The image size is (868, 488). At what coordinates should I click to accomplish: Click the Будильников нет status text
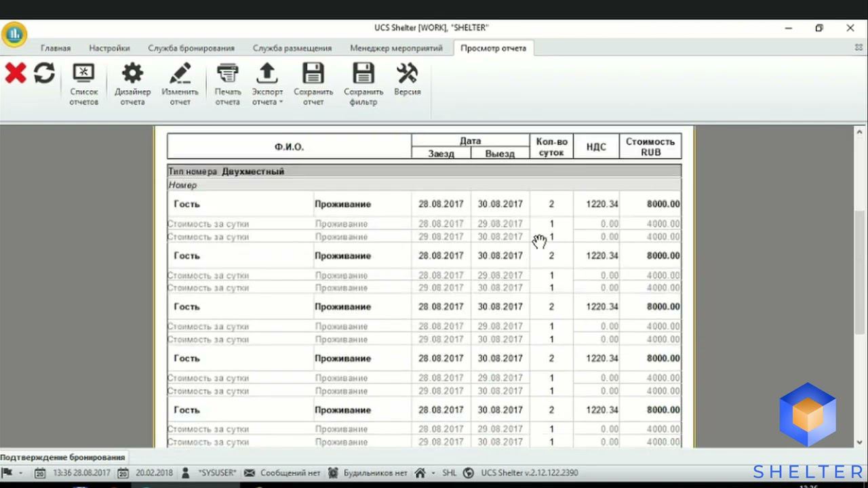click(x=376, y=473)
